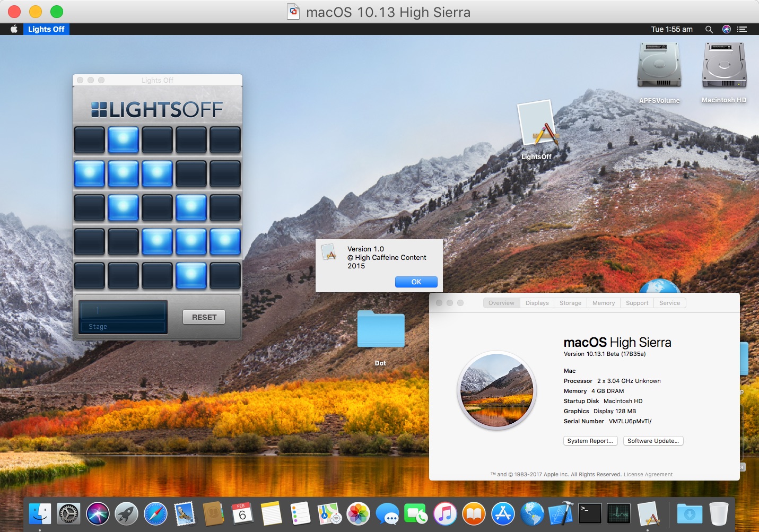Open the Apple menu
Viewport: 759px width, 532px height.
[x=14, y=29]
